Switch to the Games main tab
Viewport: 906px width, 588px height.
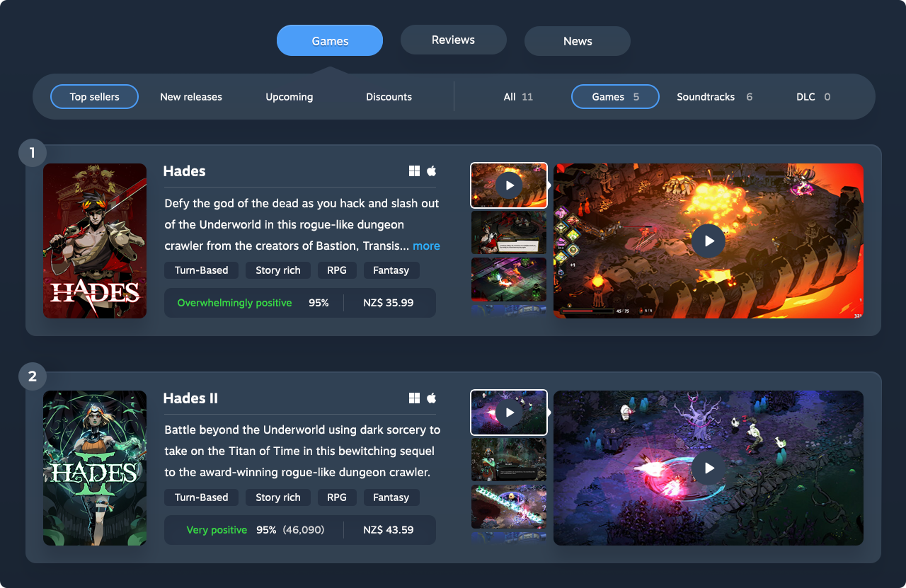[330, 40]
